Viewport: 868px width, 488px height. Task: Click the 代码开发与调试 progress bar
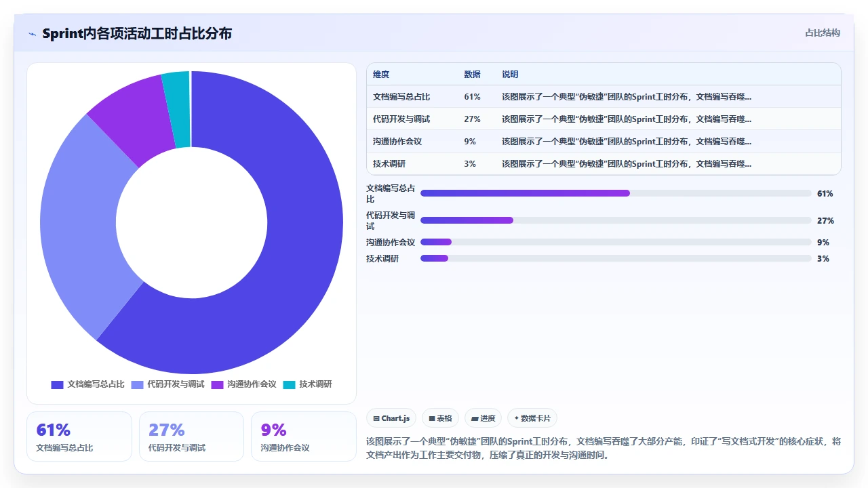click(616, 220)
